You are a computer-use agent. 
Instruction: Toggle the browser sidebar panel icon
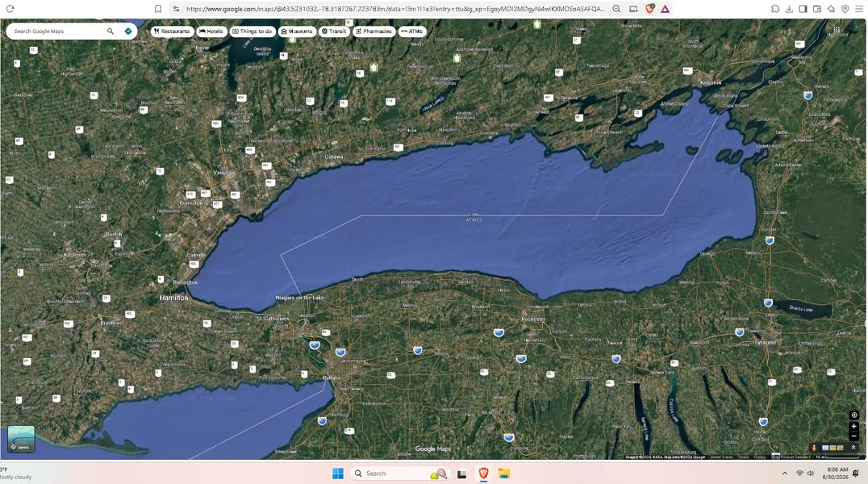(803, 9)
